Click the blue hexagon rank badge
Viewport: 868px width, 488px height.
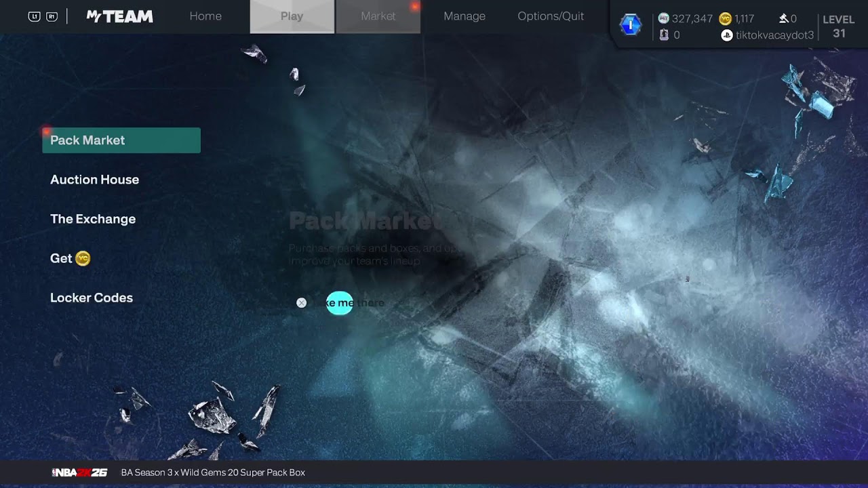point(631,25)
